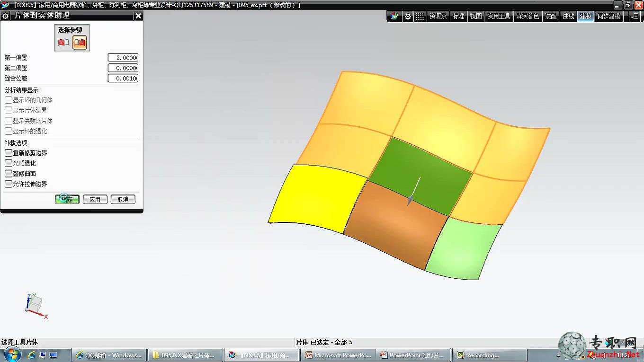
Task: Open the Recording taskbar item
Action: pyautogui.click(x=490, y=355)
